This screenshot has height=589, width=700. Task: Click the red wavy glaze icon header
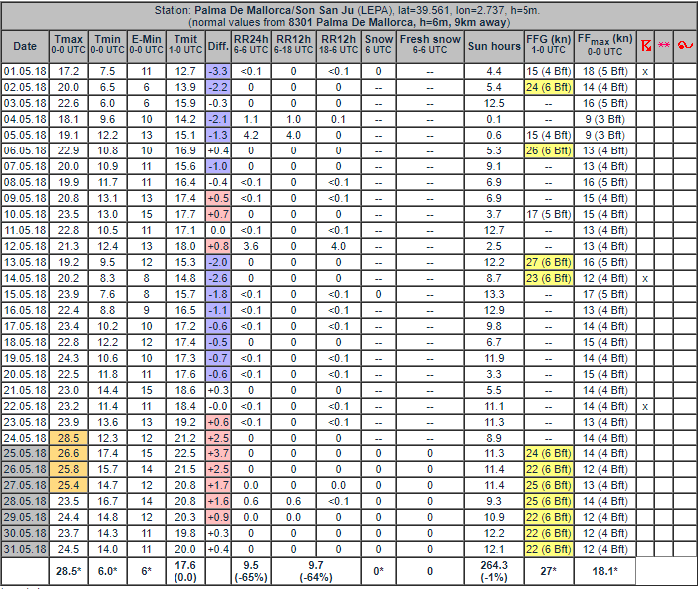685,46
